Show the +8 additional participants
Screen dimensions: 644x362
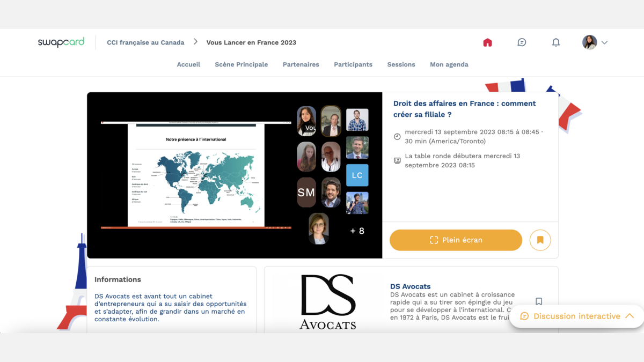357,231
